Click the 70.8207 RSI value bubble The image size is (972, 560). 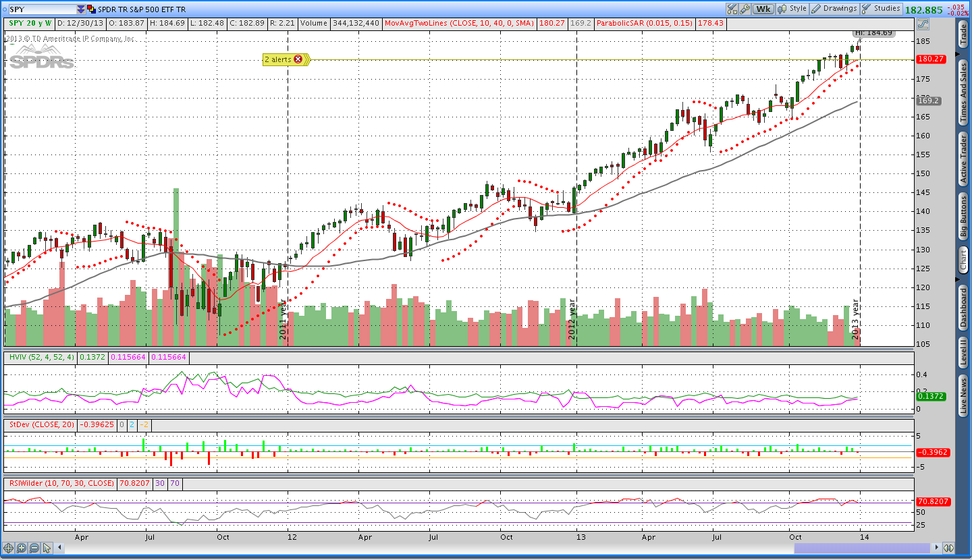tap(933, 501)
